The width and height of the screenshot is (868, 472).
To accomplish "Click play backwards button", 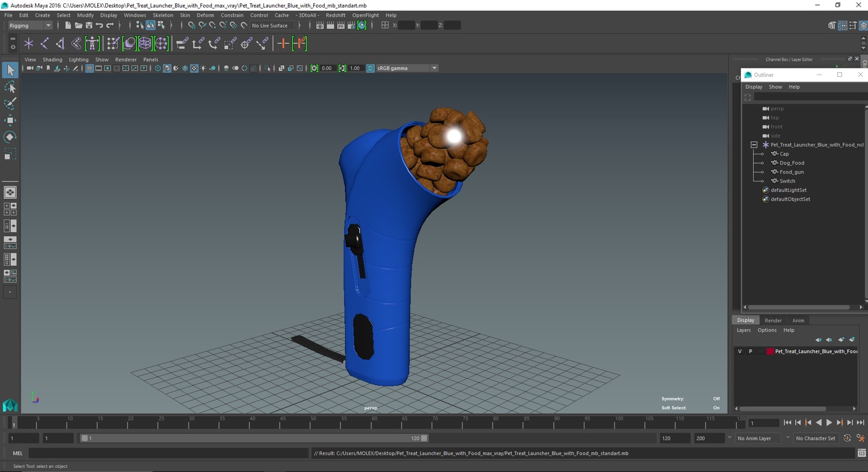I will (x=819, y=423).
